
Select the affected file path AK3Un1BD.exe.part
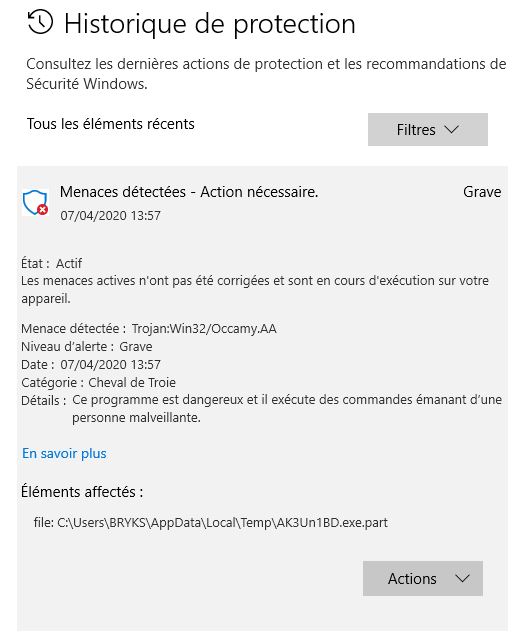210,522
